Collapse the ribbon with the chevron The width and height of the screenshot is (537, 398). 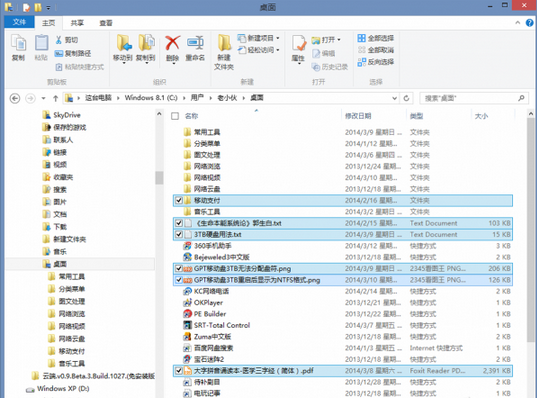point(517,23)
